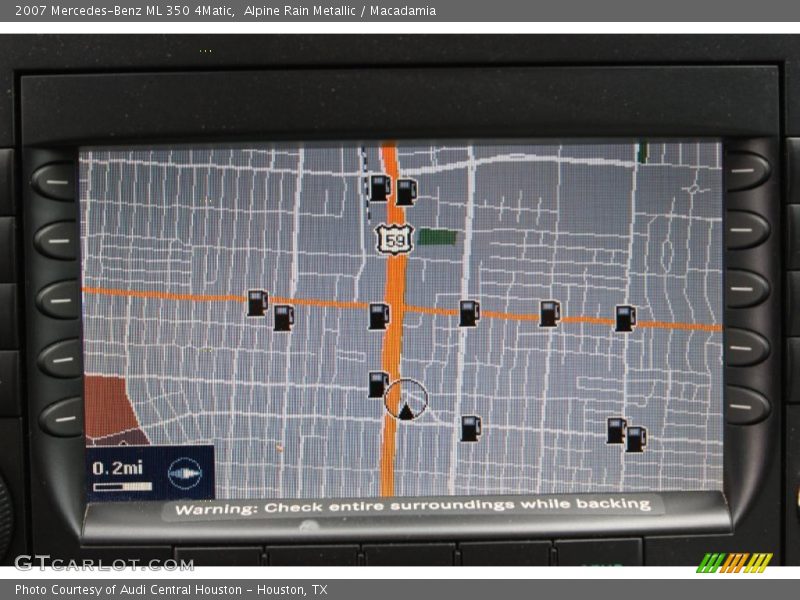Screen dimensions: 800x600
Task: Click the compass direction icon beside the 0.2mi scale
Action: [185, 472]
